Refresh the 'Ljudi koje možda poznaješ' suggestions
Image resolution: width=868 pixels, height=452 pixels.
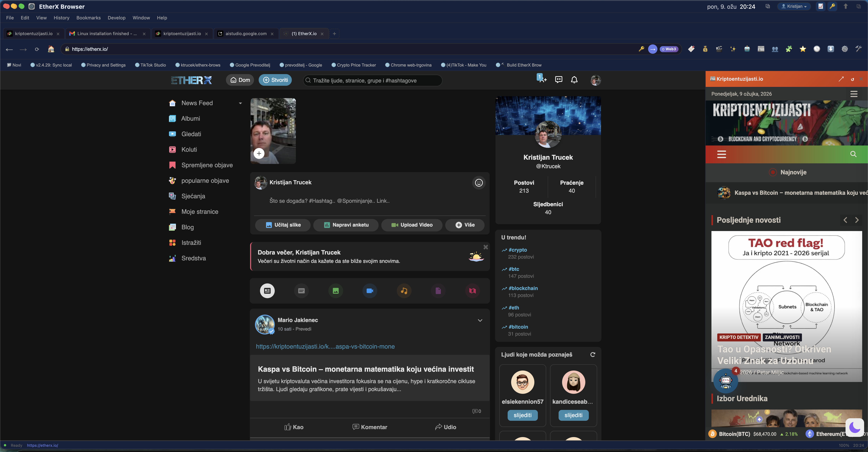click(593, 354)
